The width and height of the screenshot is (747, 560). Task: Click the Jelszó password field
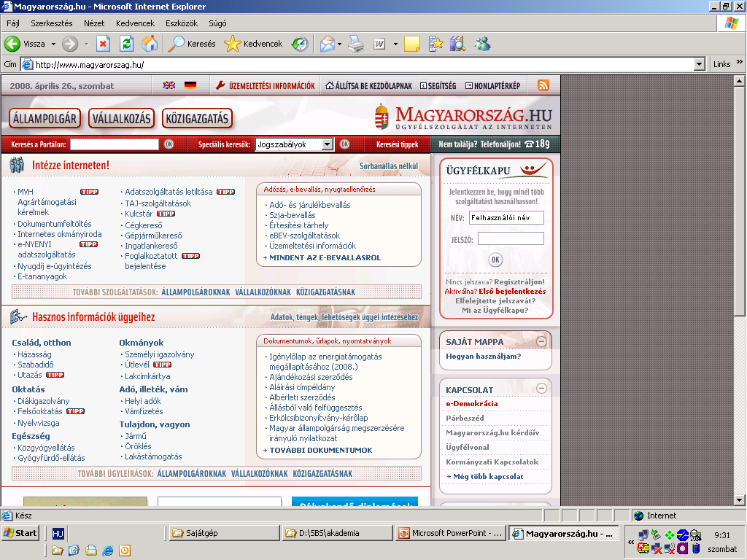pyautogui.click(x=511, y=238)
